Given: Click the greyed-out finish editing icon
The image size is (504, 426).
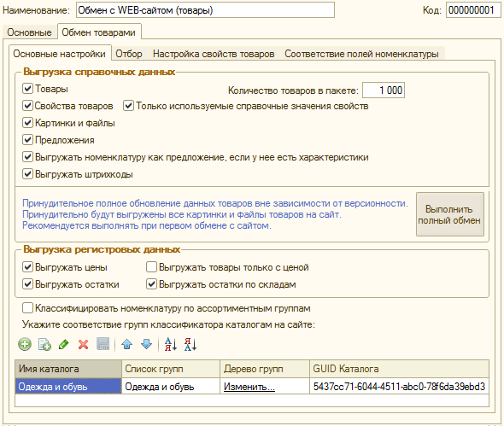Looking at the screenshot, I should click(x=103, y=344).
